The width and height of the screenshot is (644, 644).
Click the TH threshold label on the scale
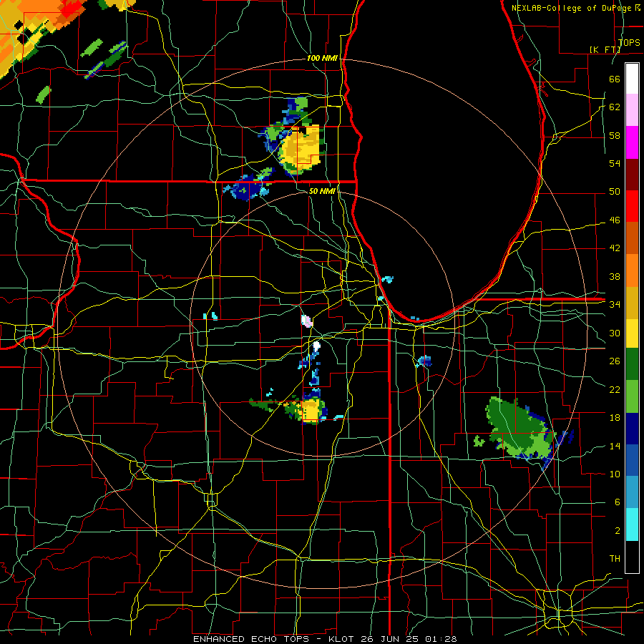click(615, 559)
